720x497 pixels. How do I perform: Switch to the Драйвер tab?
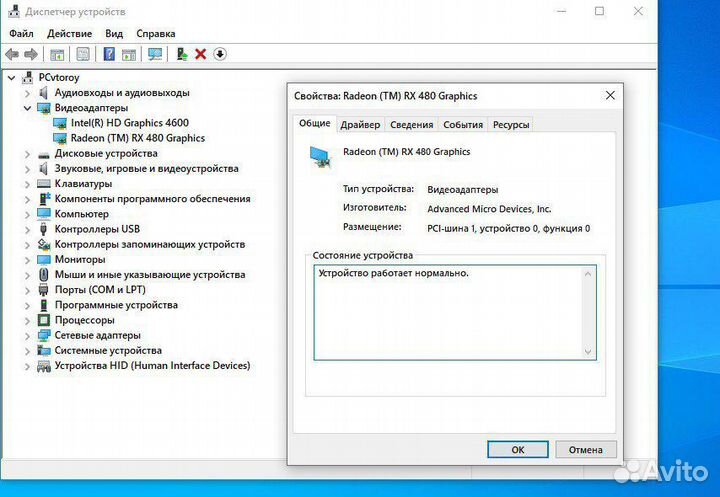[360, 124]
